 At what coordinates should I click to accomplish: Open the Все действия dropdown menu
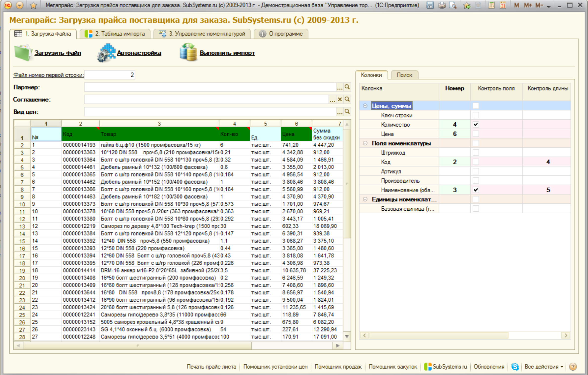(544, 367)
